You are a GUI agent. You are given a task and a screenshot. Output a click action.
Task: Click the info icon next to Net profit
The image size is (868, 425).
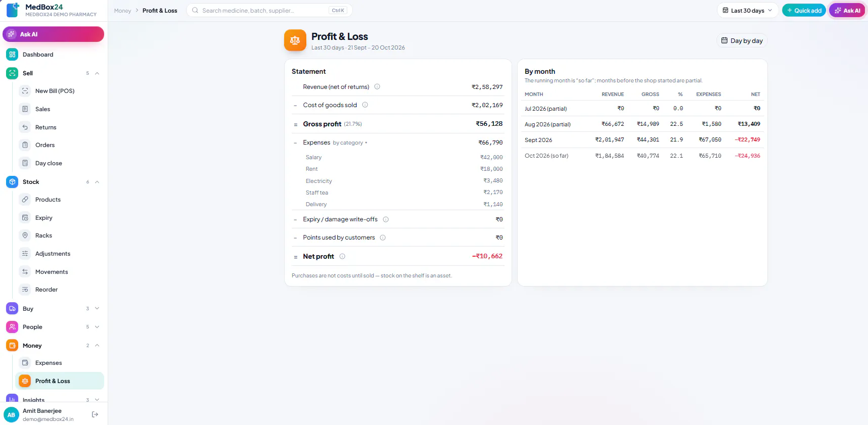(x=342, y=256)
